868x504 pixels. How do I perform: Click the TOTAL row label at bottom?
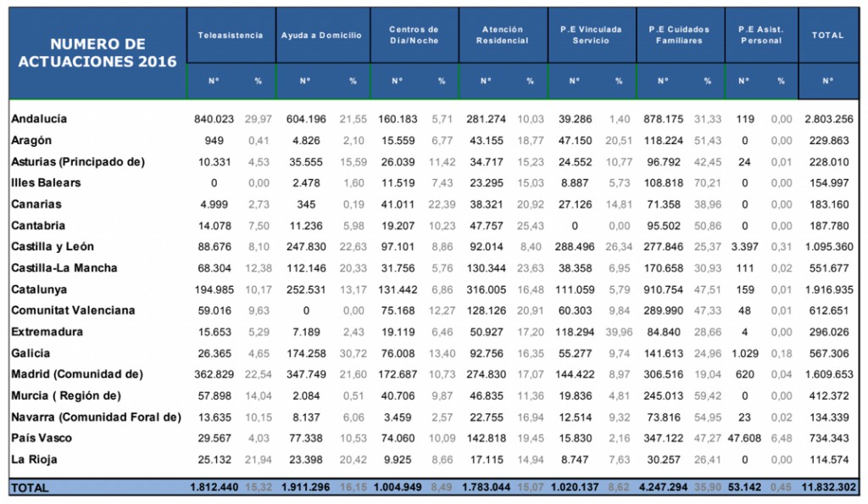[30, 488]
